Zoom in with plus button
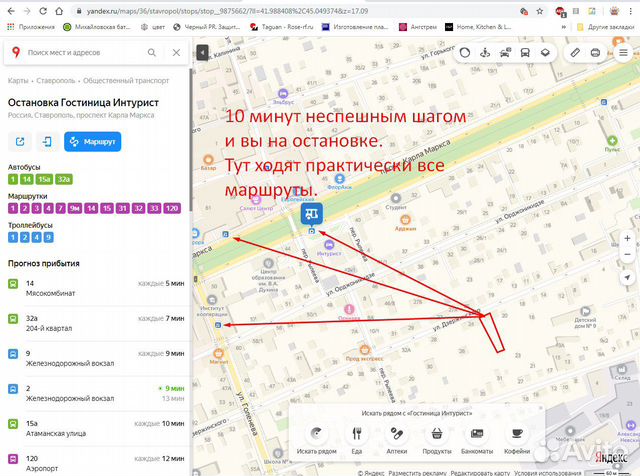This screenshot has width=640, height=476. (x=627, y=238)
